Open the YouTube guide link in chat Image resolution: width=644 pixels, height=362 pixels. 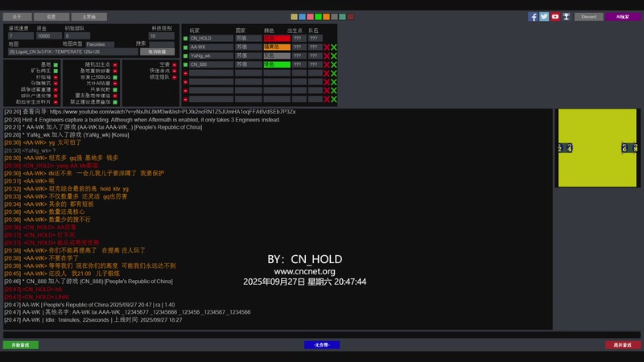[172, 112]
